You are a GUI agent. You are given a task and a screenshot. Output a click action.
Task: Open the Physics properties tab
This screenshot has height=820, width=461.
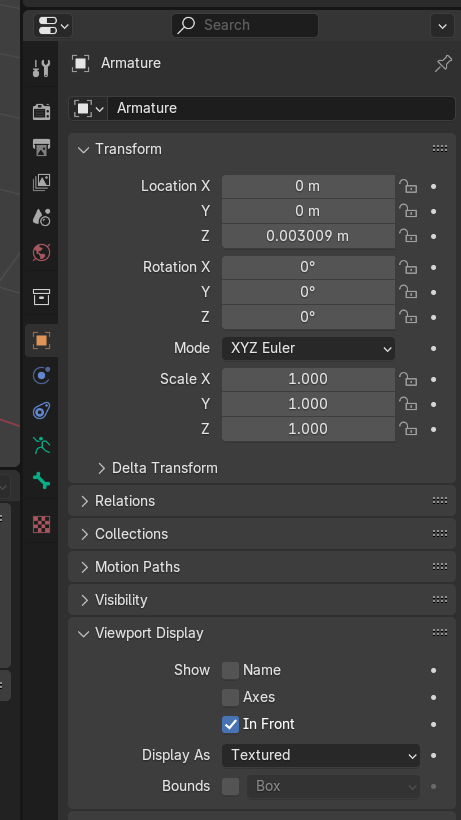coord(41,375)
